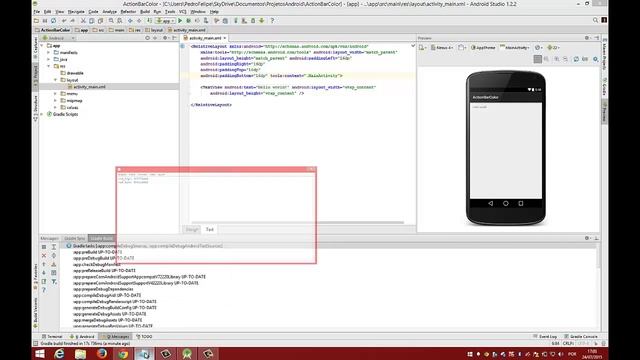Open the MainActivity dropdown in Preview
The width and height of the screenshot is (640, 360).
(515, 48)
